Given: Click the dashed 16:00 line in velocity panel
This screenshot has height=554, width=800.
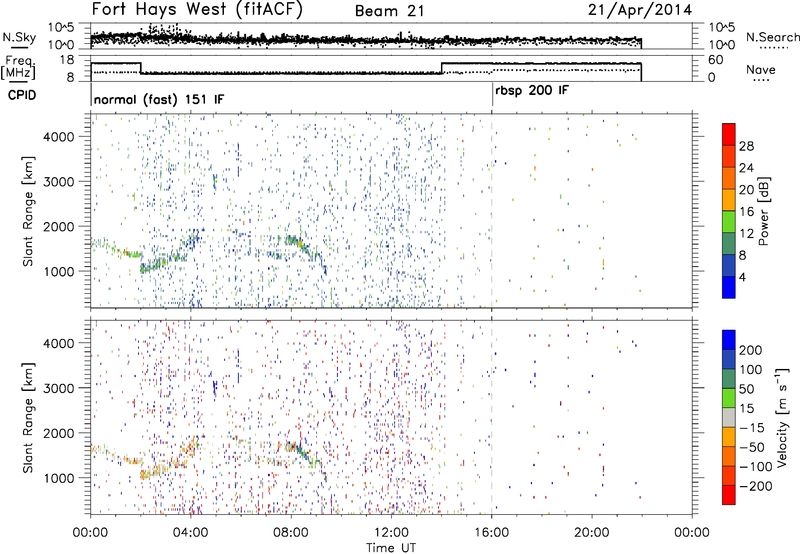Looking at the screenshot, I should click(492, 417).
